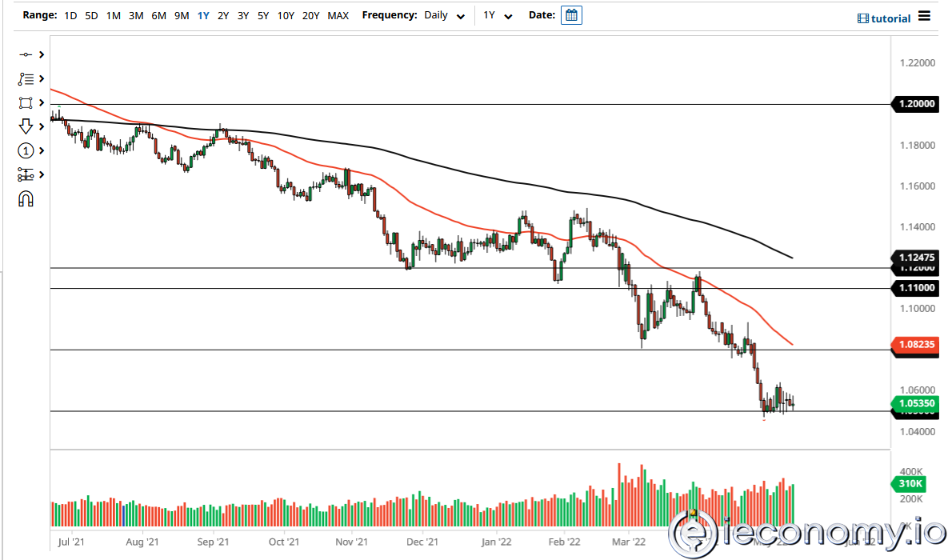The width and height of the screenshot is (948, 560).
Task: Click the 1D range button
Action: point(70,14)
